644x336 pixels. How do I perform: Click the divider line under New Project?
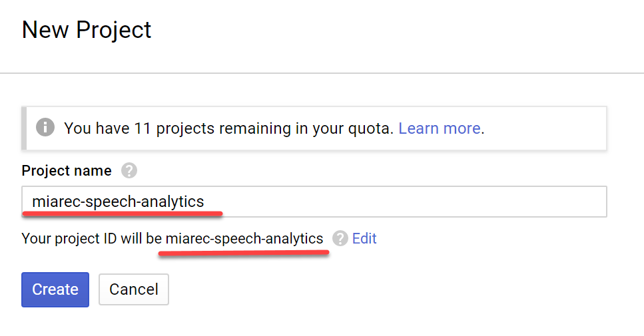(x=322, y=73)
